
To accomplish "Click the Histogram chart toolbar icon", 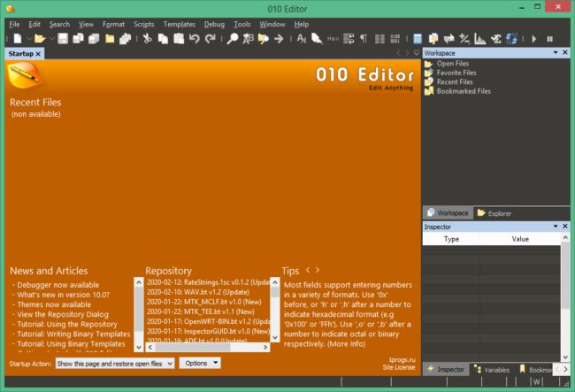I will 480,39.
